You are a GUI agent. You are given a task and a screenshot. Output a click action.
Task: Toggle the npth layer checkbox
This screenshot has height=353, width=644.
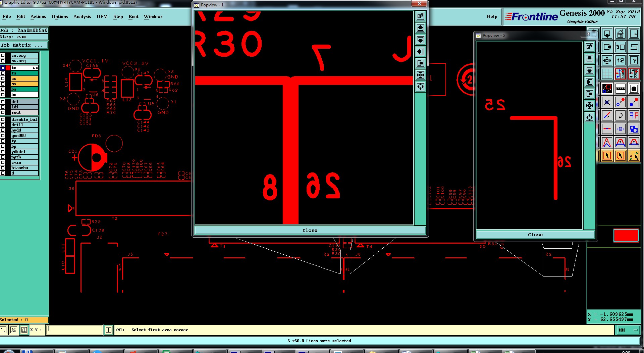coord(3,157)
